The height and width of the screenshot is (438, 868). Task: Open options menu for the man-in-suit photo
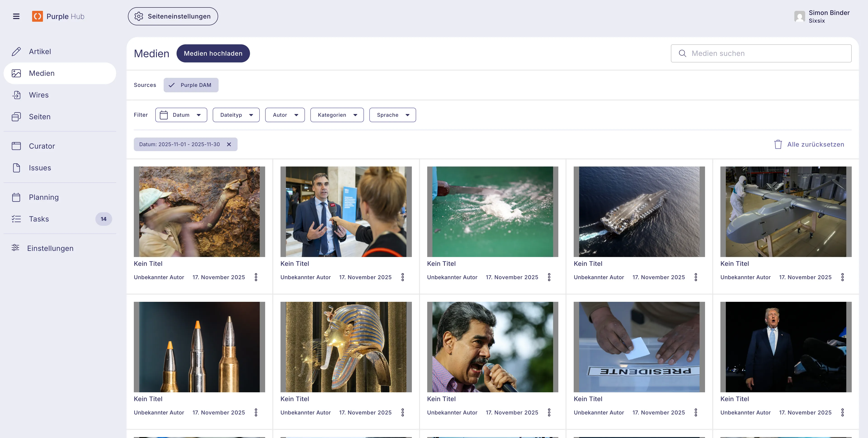(x=842, y=412)
